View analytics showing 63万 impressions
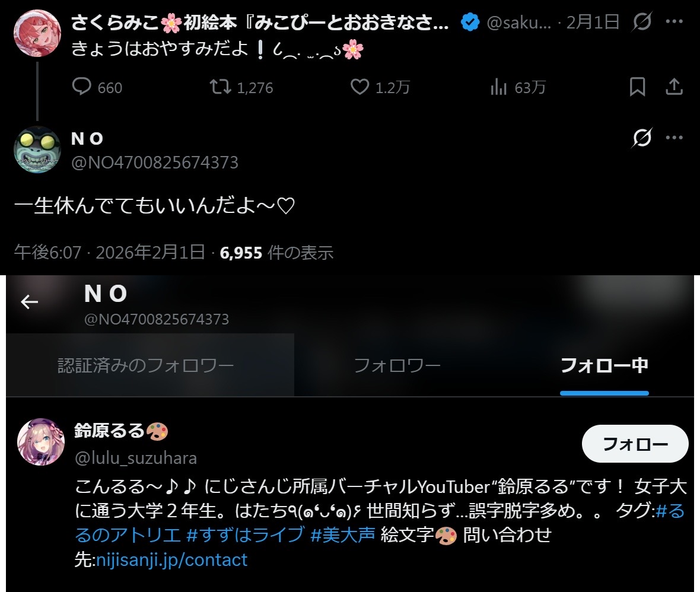The image size is (700, 592). click(x=518, y=87)
